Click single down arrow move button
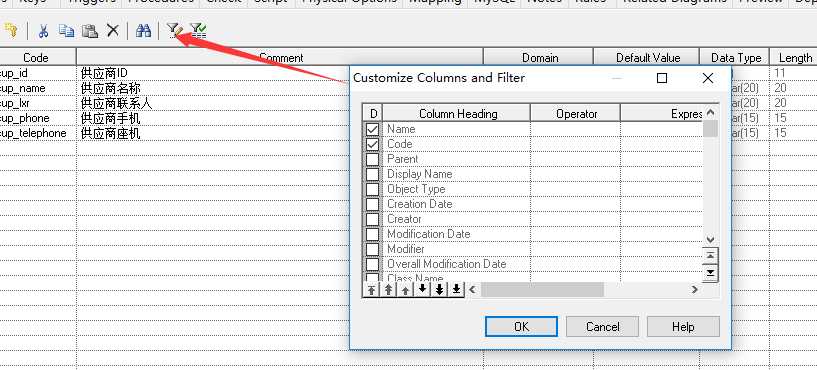Image resolution: width=817 pixels, height=370 pixels. 422,289
